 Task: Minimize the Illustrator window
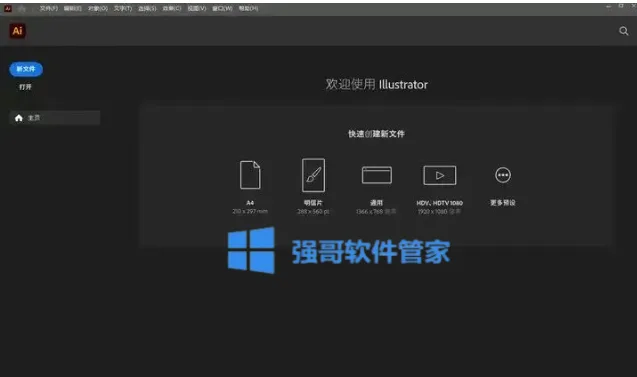[x=608, y=7]
